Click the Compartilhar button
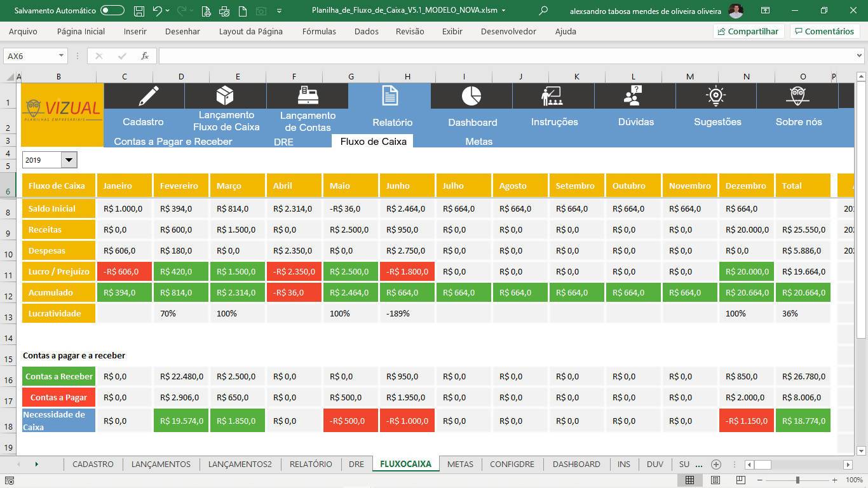This screenshot has height=488, width=868. pos(749,31)
